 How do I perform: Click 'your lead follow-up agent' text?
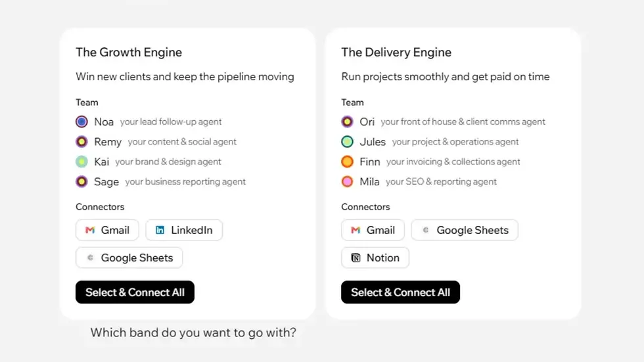coord(171,122)
